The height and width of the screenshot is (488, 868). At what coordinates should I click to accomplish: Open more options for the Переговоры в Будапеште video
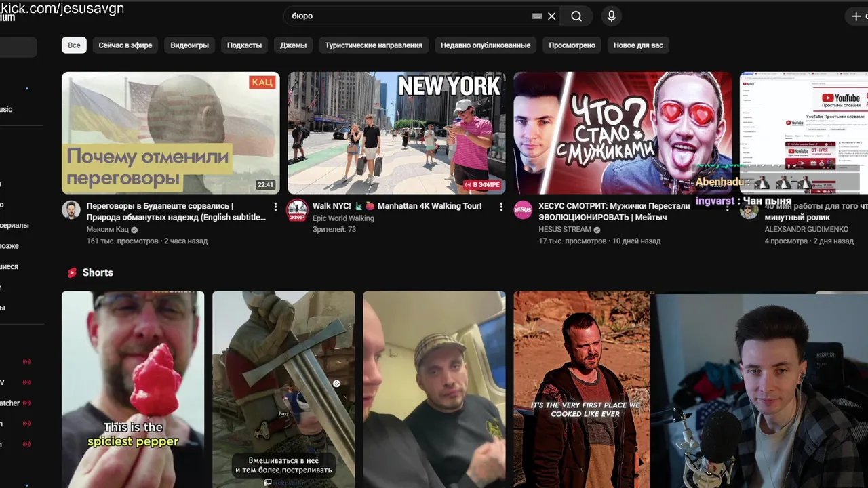[x=275, y=207]
